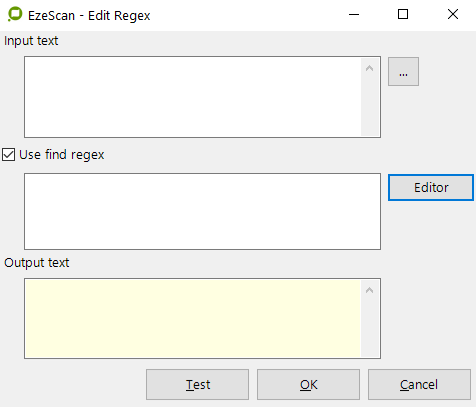Maximize the Edit Regex window

point(403,15)
